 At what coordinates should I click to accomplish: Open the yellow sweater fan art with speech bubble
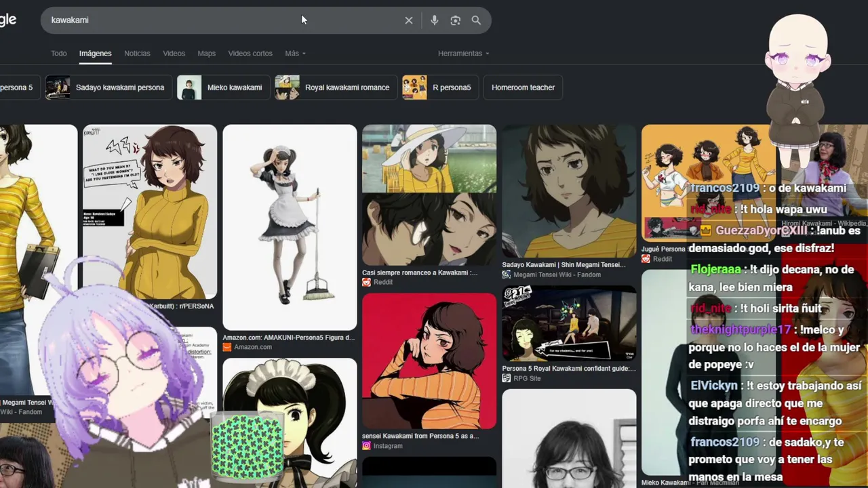[x=150, y=211]
